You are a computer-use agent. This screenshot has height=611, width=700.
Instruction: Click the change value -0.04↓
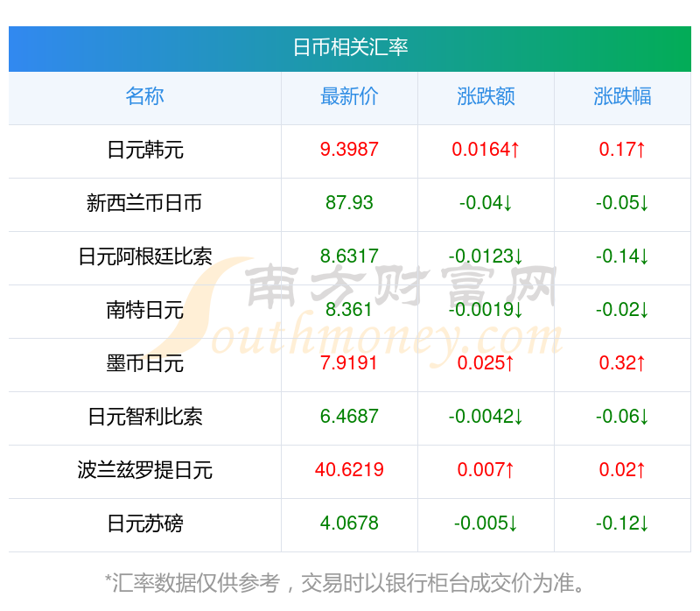pyautogui.click(x=486, y=203)
